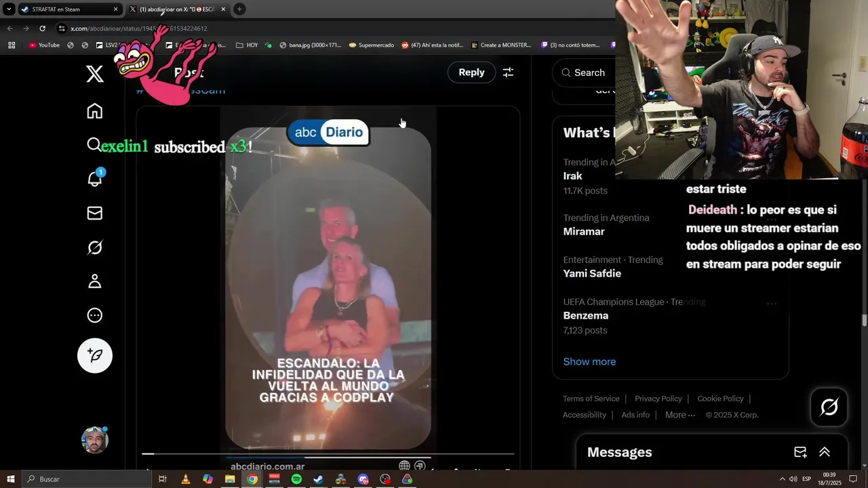The image size is (868, 488).
Task: Open reply sorting filter icon
Action: [x=508, y=73]
